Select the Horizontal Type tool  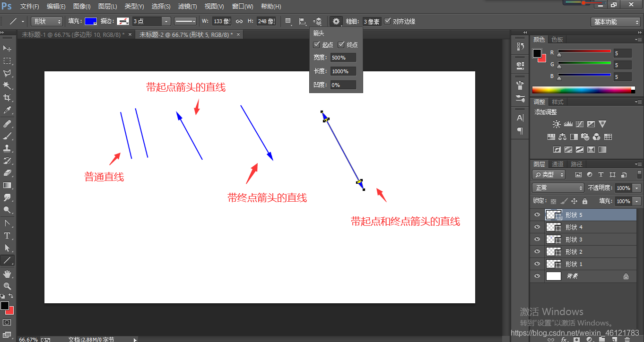(8, 236)
